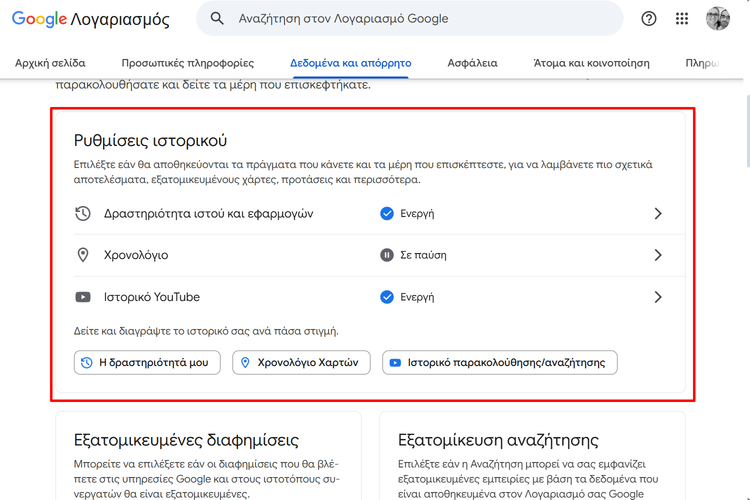This screenshot has width=750, height=500.
Task: Click blue checkmark status of Ιστορικό YouTube
Action: (x=386, y=297)
